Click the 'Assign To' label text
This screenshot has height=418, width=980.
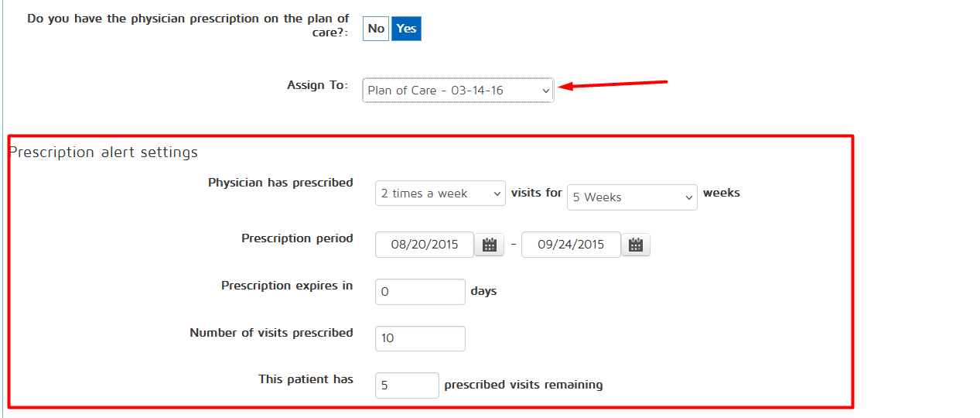(x=317, y=85)
